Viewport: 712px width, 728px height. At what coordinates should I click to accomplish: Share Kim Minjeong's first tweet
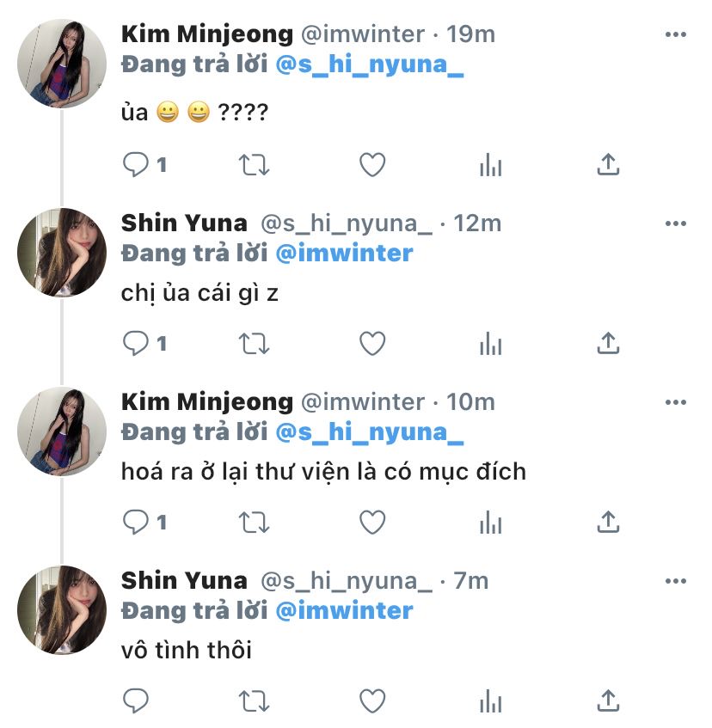tap(608, 165)
